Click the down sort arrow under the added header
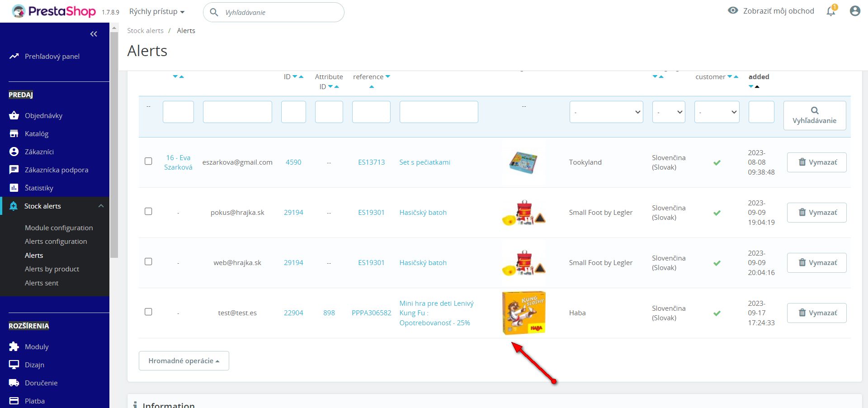 pyautogui.click(x=751, y=86)
